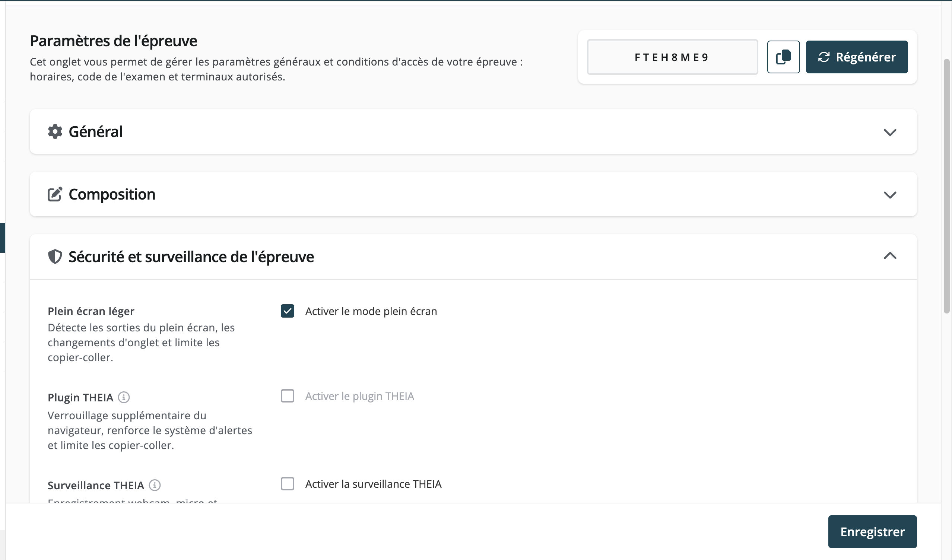This screenshot has height=560, width=952.
Task: Open the info icon next to Plugin THEIA
Action: pyautogui.click(x=124, y=397)
